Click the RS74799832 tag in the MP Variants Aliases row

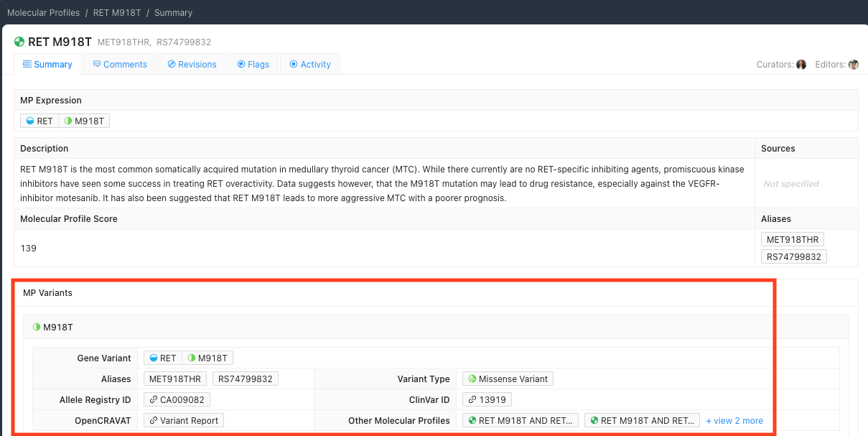tap(246, 379)
